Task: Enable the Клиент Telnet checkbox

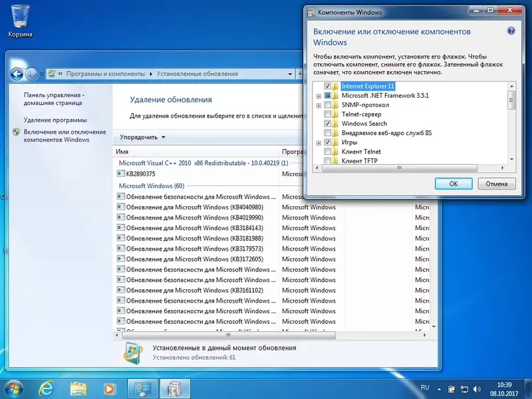Action: (x=327, y=152)
